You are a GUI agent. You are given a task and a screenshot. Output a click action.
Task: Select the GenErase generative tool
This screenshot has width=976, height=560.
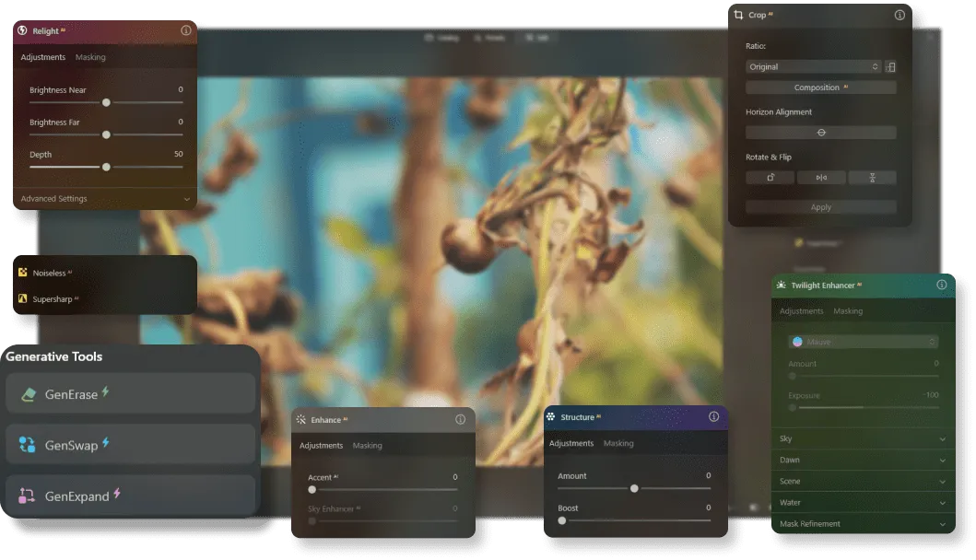130,394
